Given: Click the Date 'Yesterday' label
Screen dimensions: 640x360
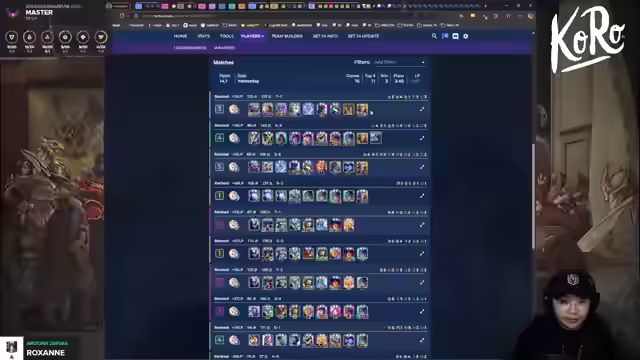Looking at the screenshot, I should click(x=248, y=78).
